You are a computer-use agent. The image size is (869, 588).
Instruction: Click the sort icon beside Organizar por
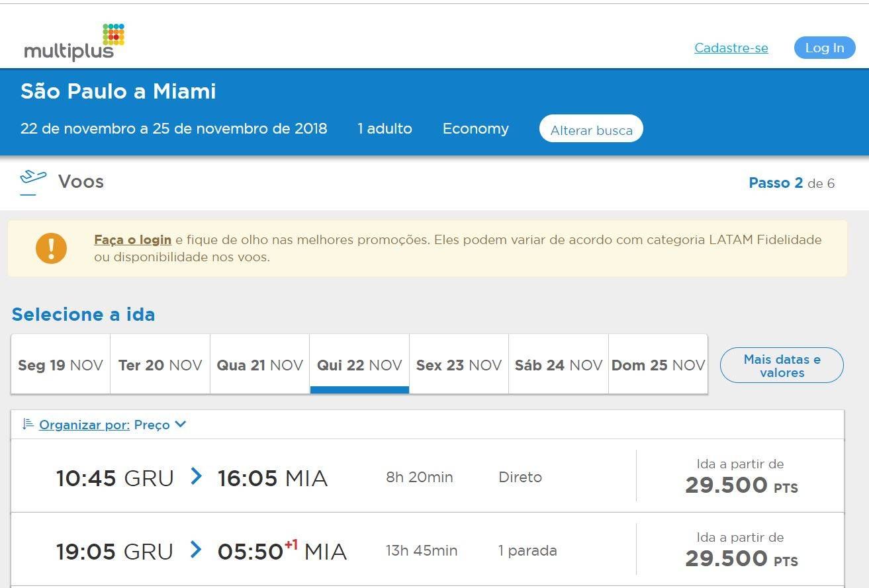click(x=28, y=424)
